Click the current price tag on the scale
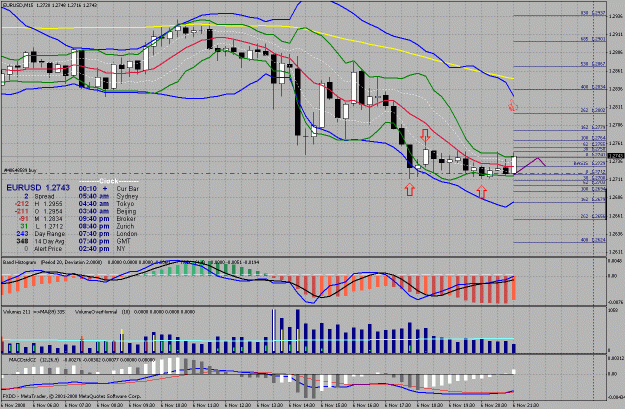Image resolution: width=625 pixels, height=409 pixels. coord(616,156)
